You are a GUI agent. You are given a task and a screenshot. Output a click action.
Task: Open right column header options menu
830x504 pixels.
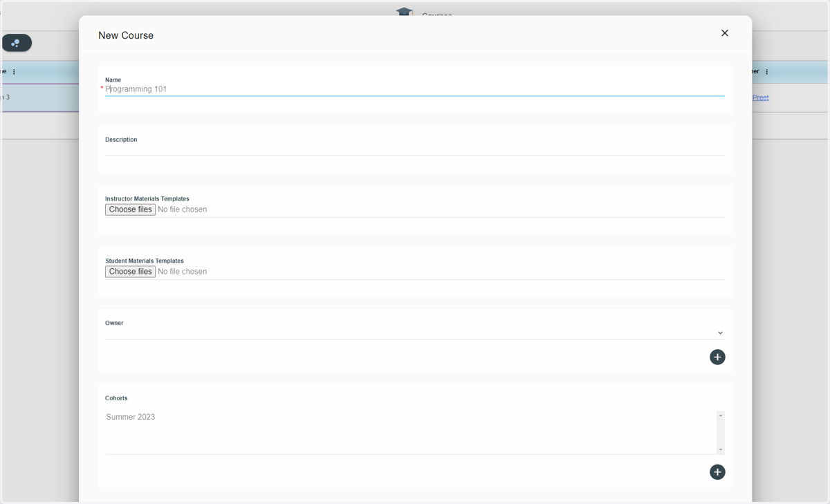pos(766,72)
